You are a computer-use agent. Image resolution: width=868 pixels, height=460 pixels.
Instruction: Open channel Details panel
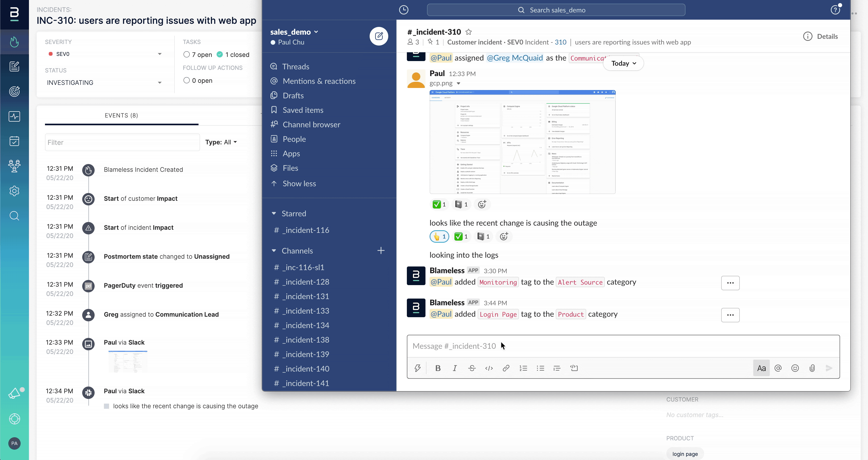point(820,36)
